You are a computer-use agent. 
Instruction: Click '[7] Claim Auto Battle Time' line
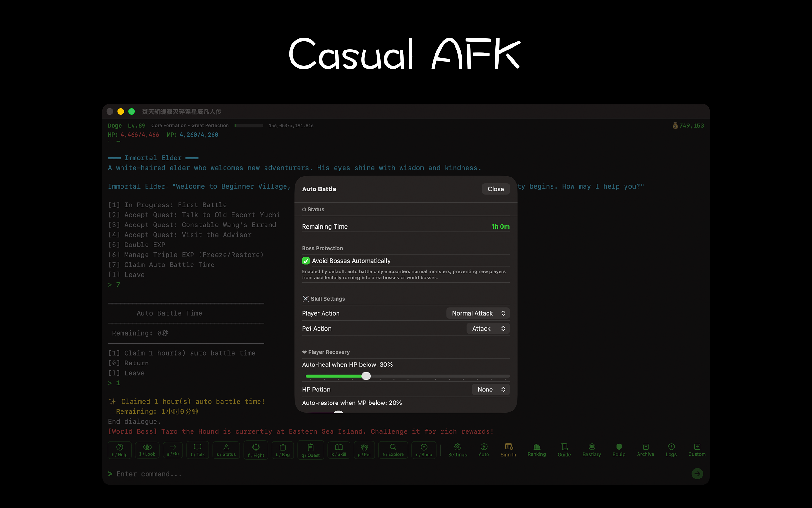[161, 265]
